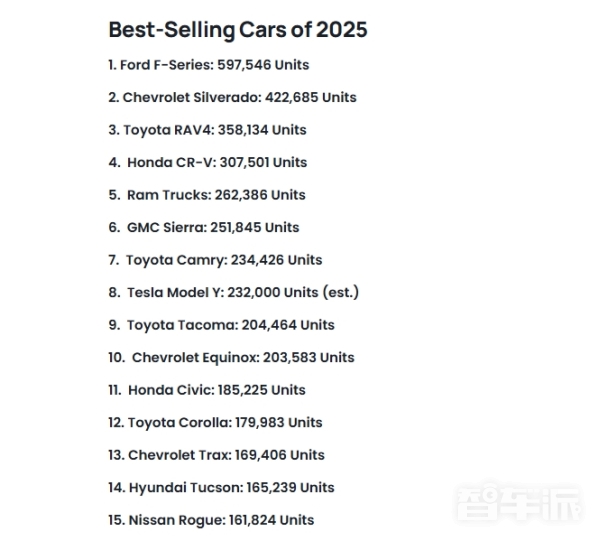Select the Honda Civic line
Image resolution: width=599 pixels, height=541 pixels.
coord(207,390)
